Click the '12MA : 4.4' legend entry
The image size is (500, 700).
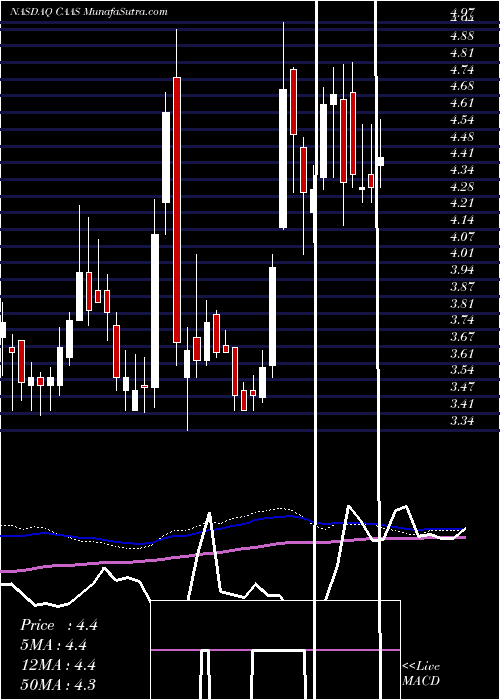58,665
